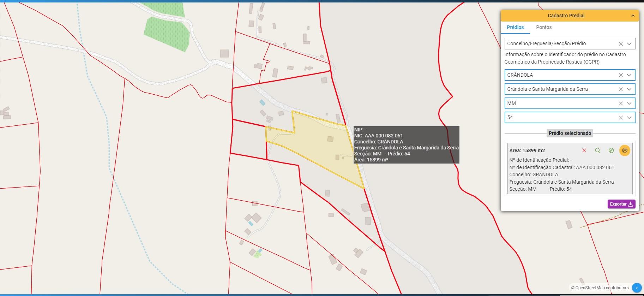
Task: Remove the selected prédio with the red X
Action: 584,150
